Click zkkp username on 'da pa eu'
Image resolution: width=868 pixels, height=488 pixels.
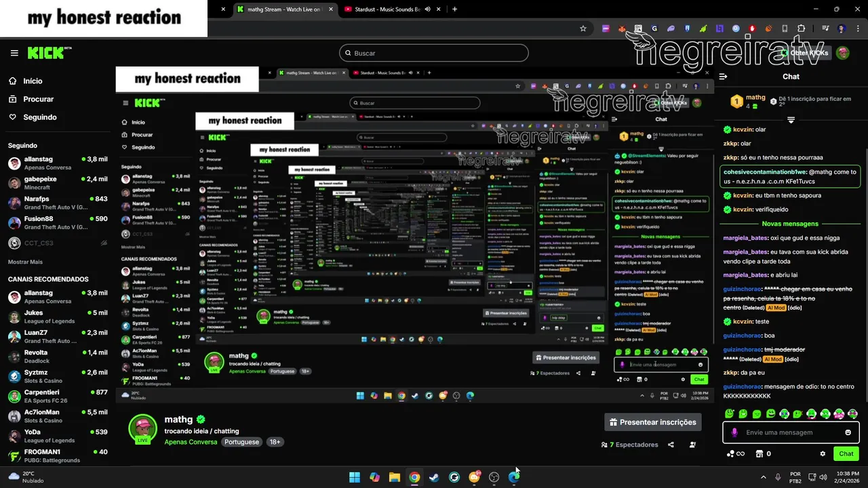point(730,373)
